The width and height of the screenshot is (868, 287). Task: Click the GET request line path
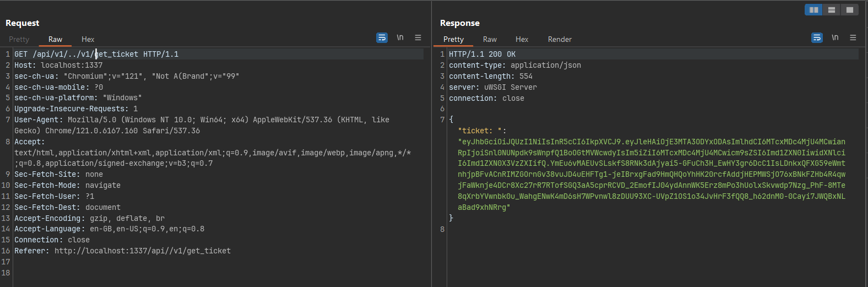tap(85, 54)
